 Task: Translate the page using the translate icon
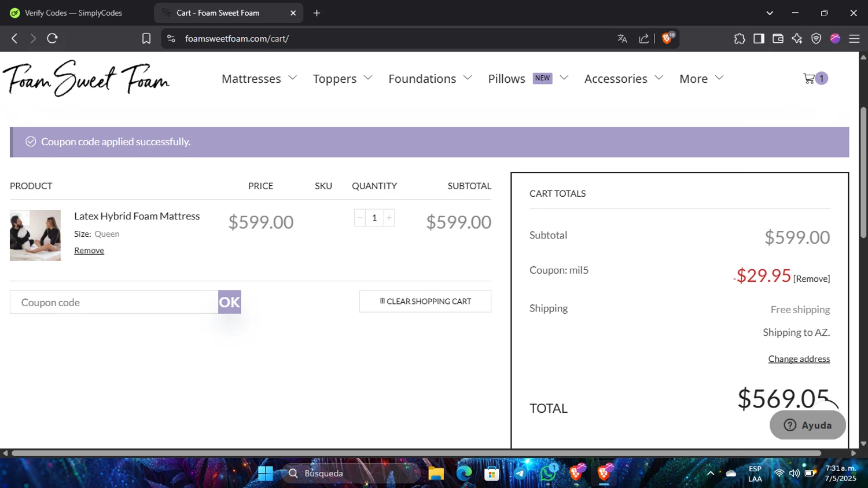[623, 39]
